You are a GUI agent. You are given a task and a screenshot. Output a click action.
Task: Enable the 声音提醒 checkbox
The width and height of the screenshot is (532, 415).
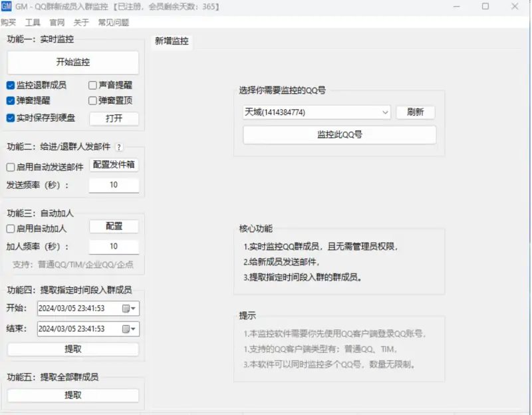[93, 85]
